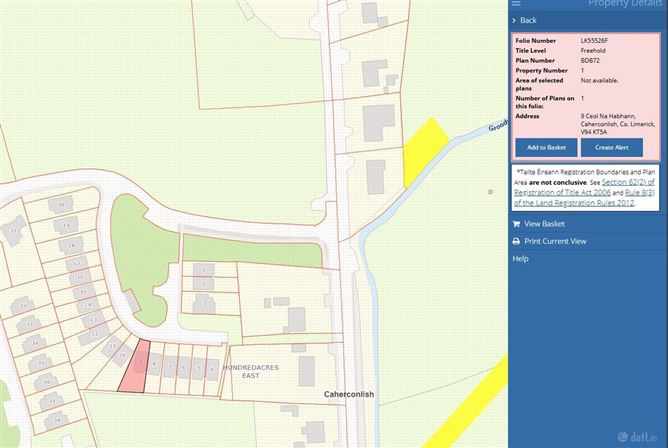Select the red highlighted plot on map
668x448 pixels.
133,366
